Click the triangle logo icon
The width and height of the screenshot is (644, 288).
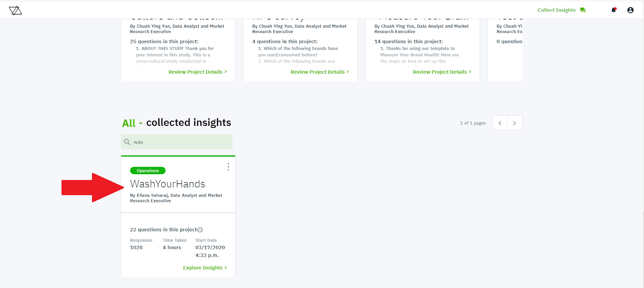point(15,10)
